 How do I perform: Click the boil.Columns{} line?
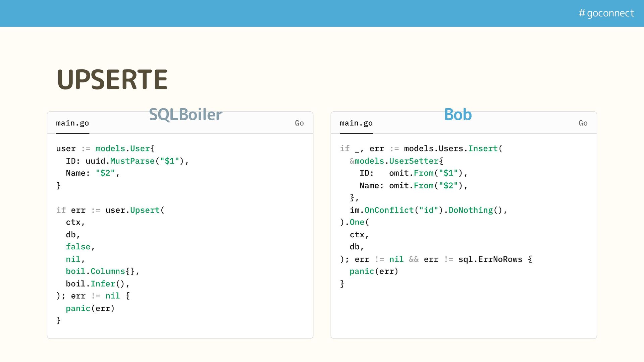click(102, 271)
